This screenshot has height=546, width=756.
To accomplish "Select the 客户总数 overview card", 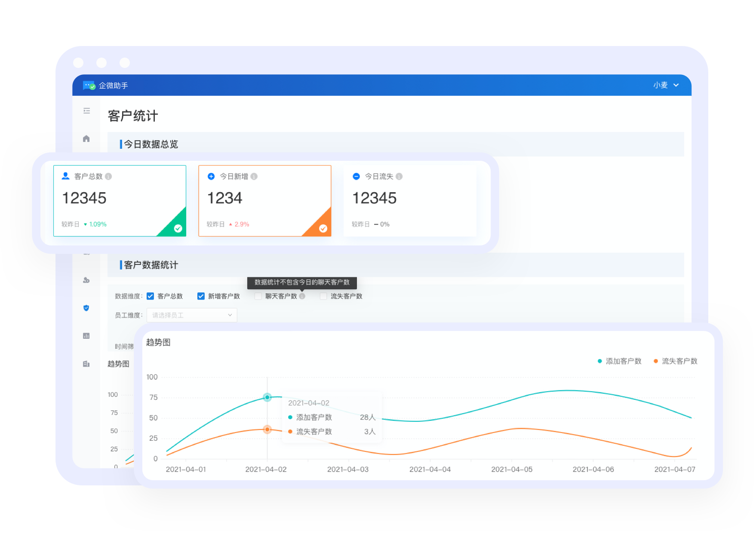I will coord(120,201).
